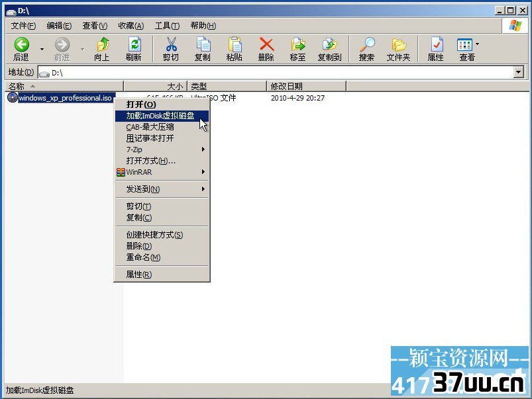Open Properties (属性) from the toolbar
The width and height of the screenshot is (532, 399).
pyautogui.click(x=436, y=44)
